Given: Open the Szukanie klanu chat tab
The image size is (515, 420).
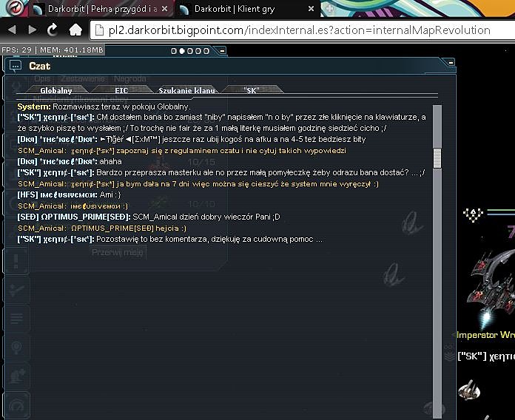Looking at the screenshot, I should click(186, 90).
